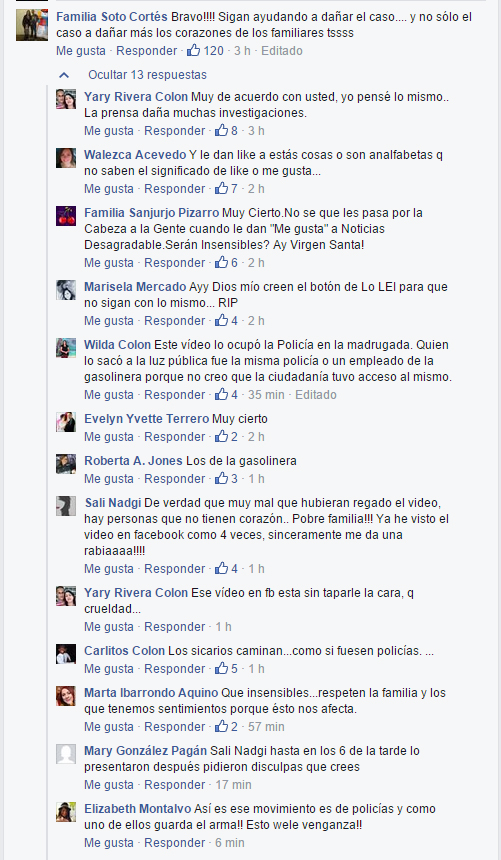
Task: Open Yary Rivera Colon's first reply name link
Action: tap(136, 97)
